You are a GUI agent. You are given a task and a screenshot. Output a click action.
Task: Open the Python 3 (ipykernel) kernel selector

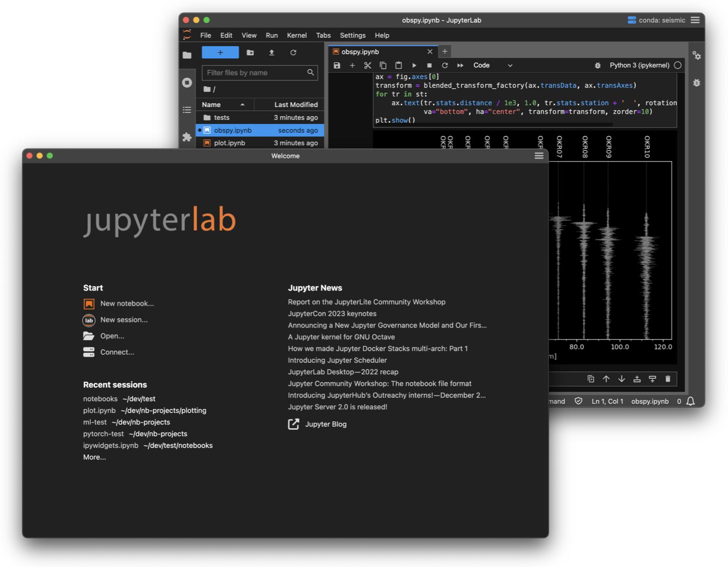pyautogui.click(x=639, y=65)
